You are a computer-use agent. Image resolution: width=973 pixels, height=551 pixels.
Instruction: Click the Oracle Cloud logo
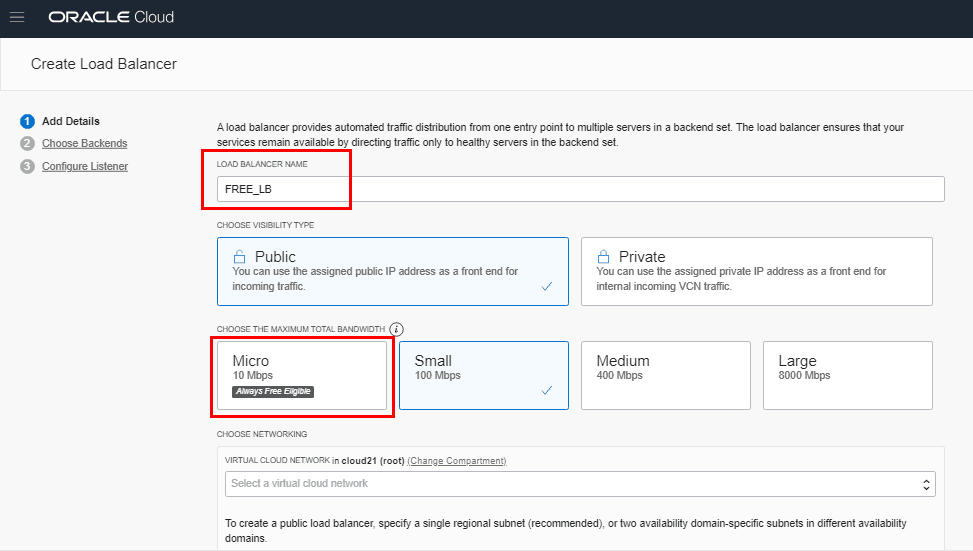tap(111, 17)
